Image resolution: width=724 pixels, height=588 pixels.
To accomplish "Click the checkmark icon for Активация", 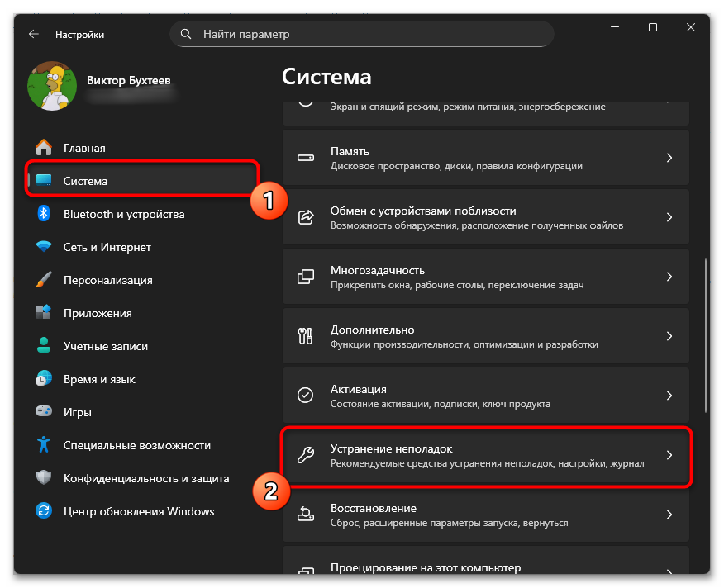I will tap(305, 395).
